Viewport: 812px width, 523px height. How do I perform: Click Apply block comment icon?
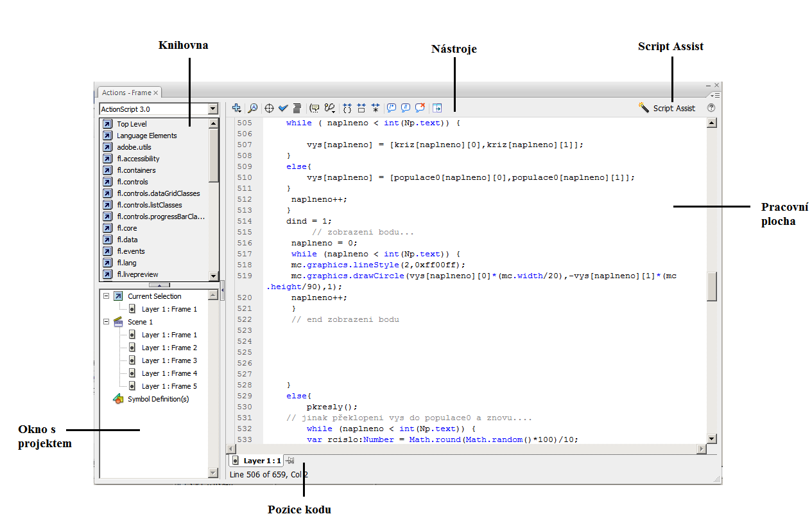(392, 108)
